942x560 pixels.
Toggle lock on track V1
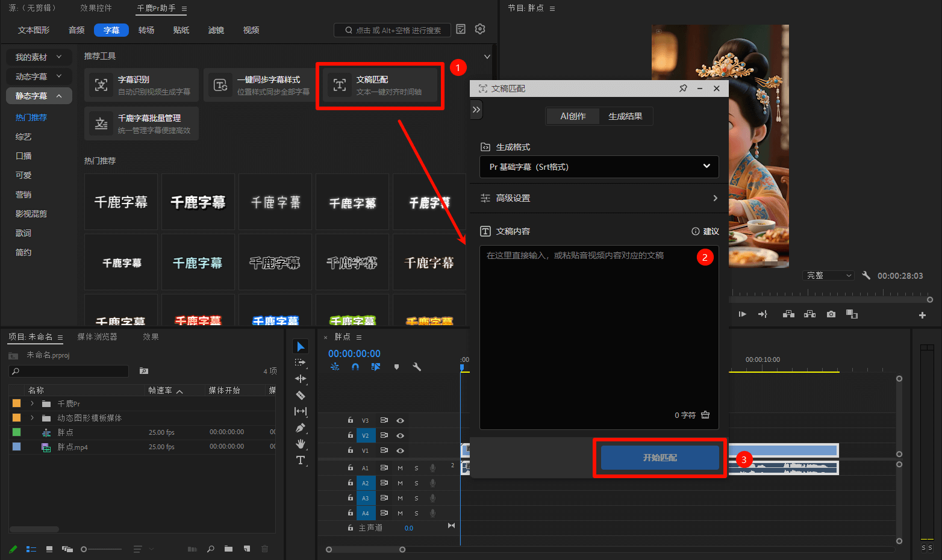coord(350,450)
